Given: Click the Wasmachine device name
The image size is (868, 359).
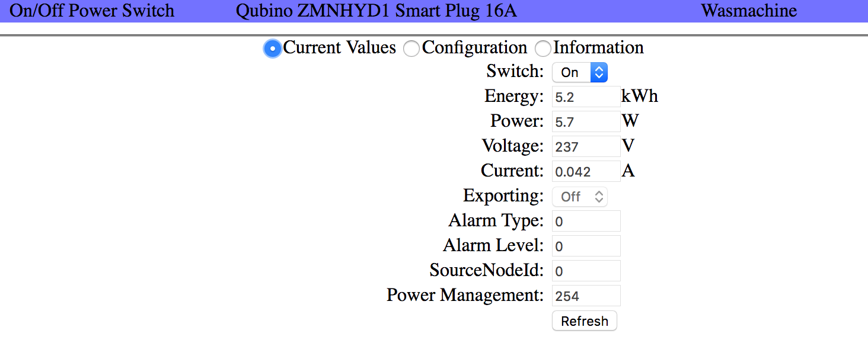Looking at the screenshot, I should [x=749, y=11].
